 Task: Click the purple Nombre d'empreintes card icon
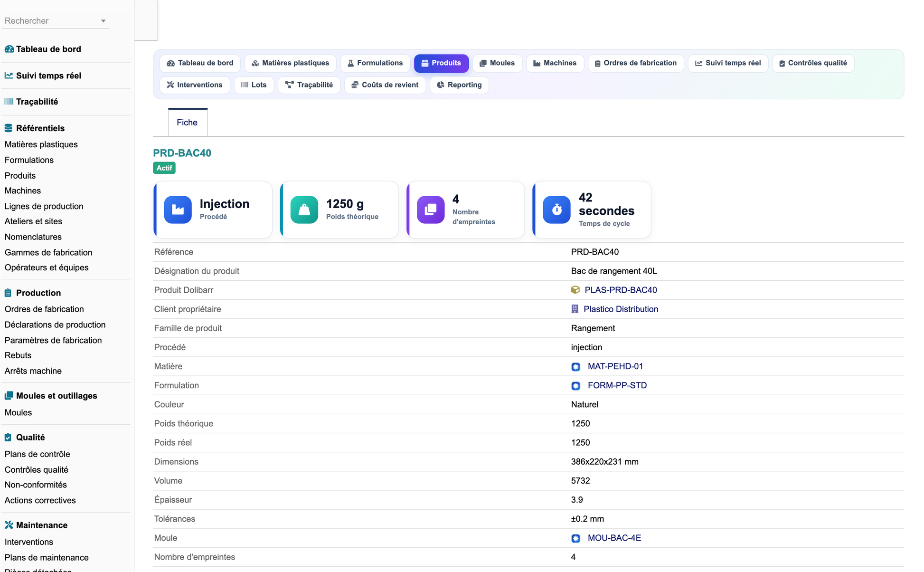point(431,210)
